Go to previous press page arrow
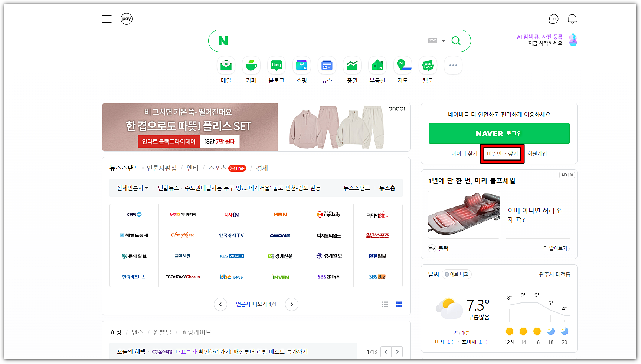Screen dimensions: 641x364 [220, 304]
